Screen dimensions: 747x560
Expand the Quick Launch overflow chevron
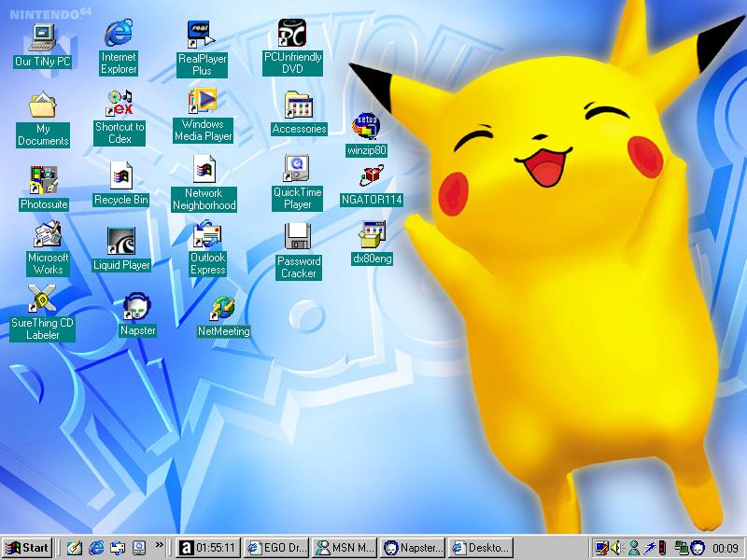pos(160,545)
